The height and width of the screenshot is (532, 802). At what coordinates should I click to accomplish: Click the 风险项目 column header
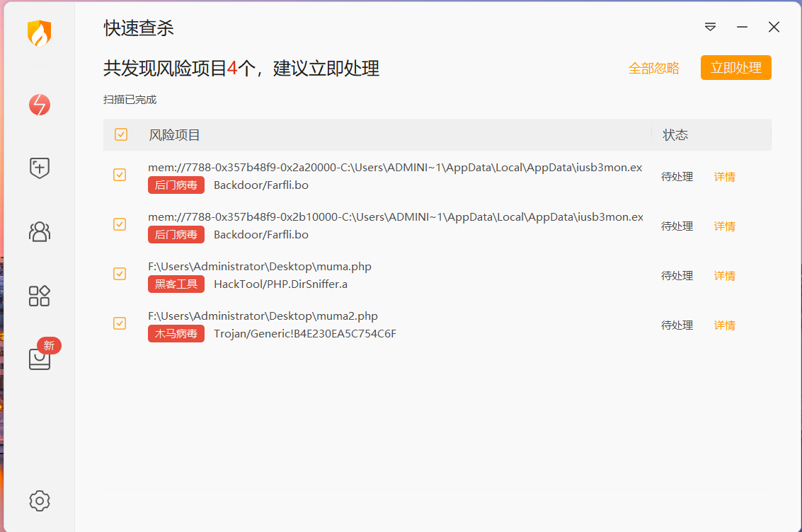click(174, 134)
